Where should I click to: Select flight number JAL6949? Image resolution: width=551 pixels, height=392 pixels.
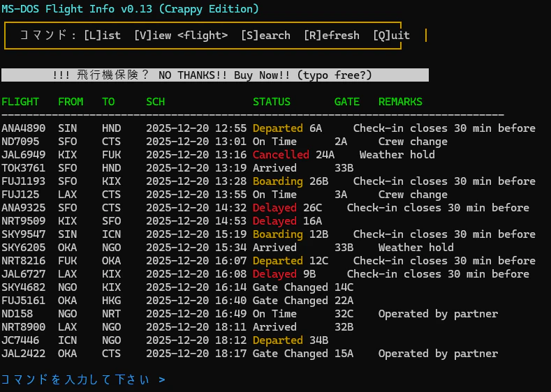pyautogui.click(x=24, y=155)
